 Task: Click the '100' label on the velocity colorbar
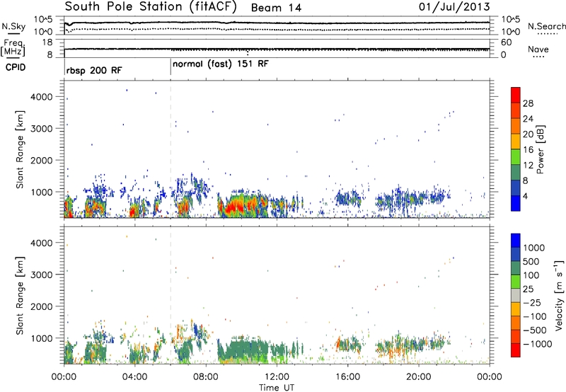coord(531,275)
